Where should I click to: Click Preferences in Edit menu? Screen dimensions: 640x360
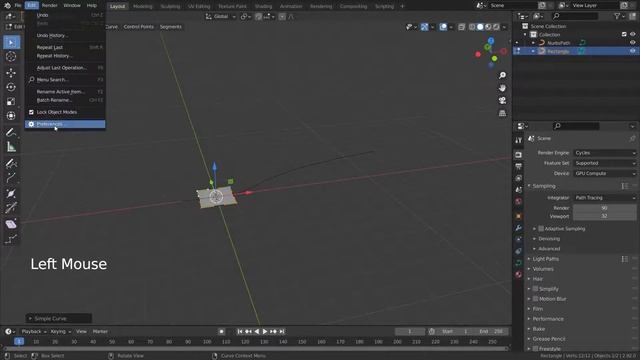(65, 124)
